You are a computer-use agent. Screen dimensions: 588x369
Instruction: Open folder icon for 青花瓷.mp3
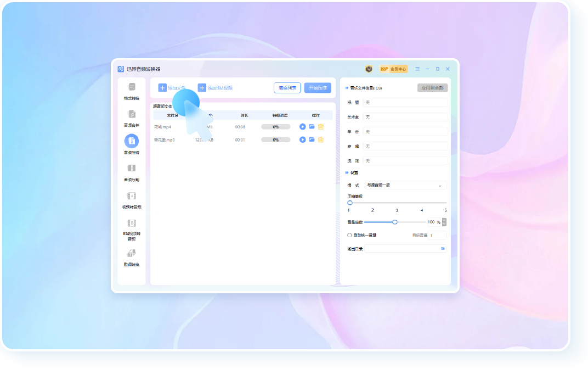pos(312,139)
